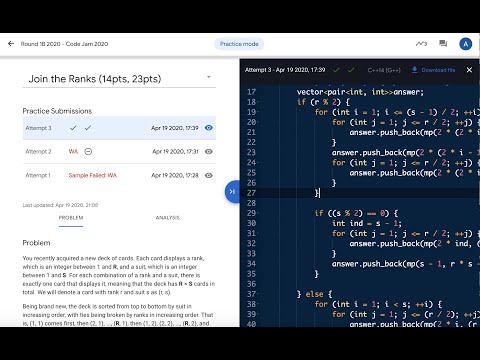Collapse code fold at line 37
The image size is (480, 360).
(x=258, y=294)
